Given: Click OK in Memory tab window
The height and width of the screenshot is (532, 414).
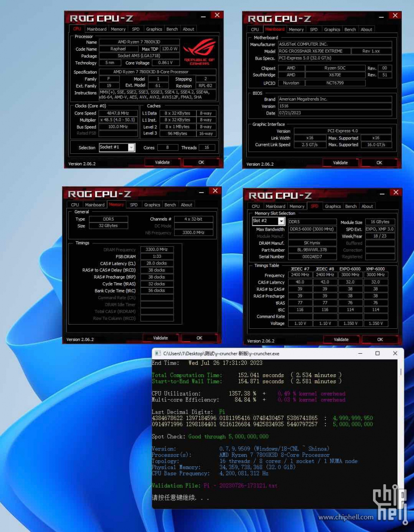Looking at the screenshot, I should coord(199,338).
